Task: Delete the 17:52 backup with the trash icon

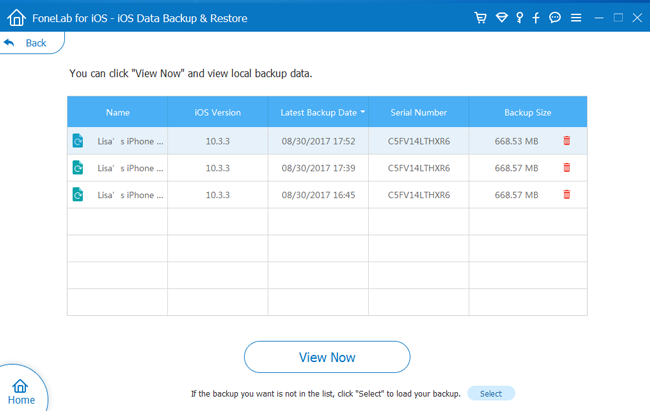Action: pyautogui.click(x=567, y=141)
